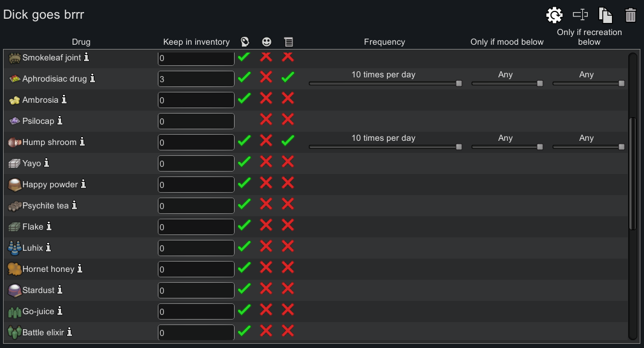
Task: Open info for Hump shroom
Action: (82, 141)
